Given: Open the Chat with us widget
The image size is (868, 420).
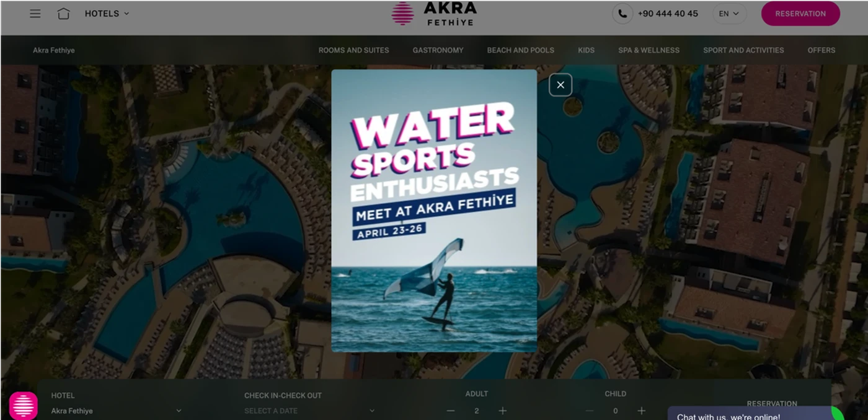Looking at the screenshot, I should pyautogui.click(x=750, y=414).
